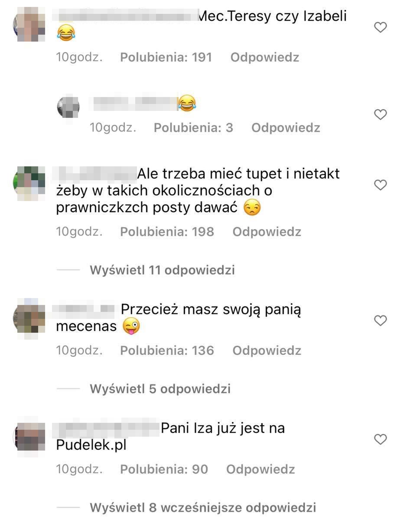View who liked: 'Polubienia: 90'

pyautogui.click(x=164, y=469)
